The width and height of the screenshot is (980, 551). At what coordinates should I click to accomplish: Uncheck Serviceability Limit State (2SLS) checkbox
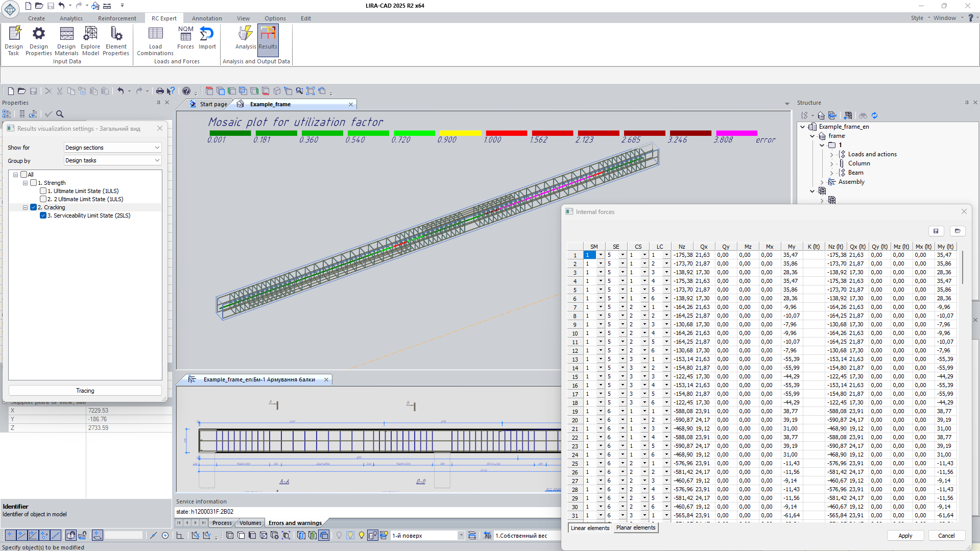(x=43, y=215)
